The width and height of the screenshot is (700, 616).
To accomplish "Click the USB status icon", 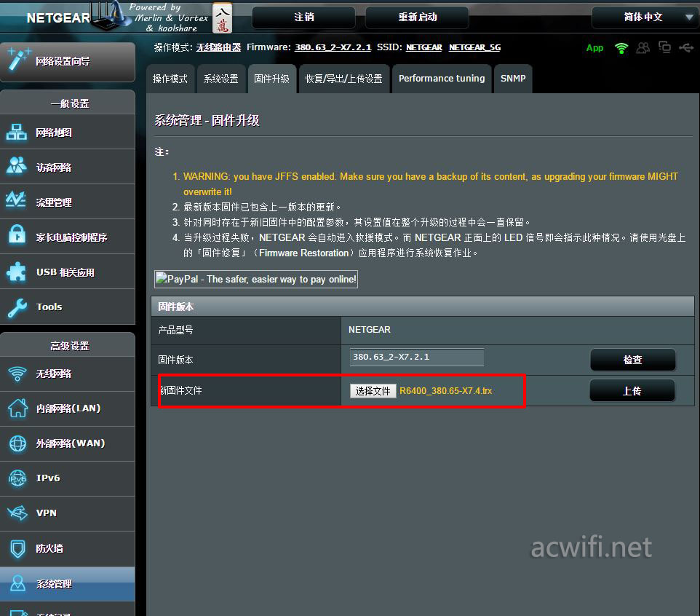I will point(686,47).
